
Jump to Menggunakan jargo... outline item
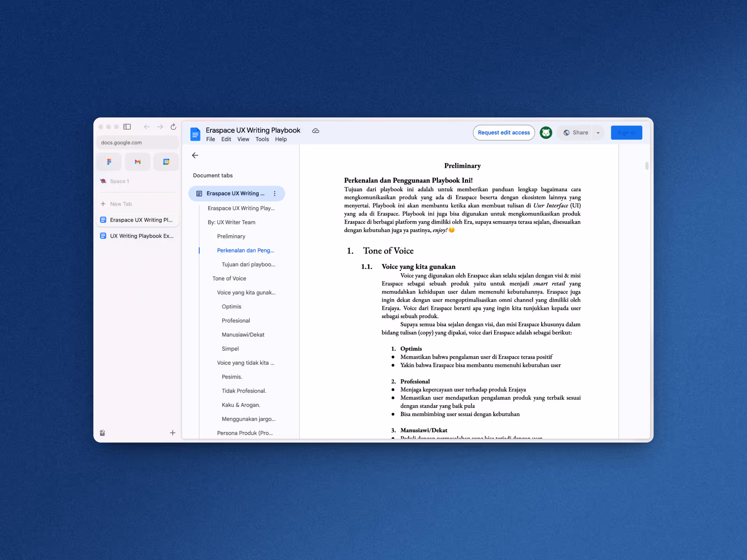pyautogui.click(x=249, y=419)
